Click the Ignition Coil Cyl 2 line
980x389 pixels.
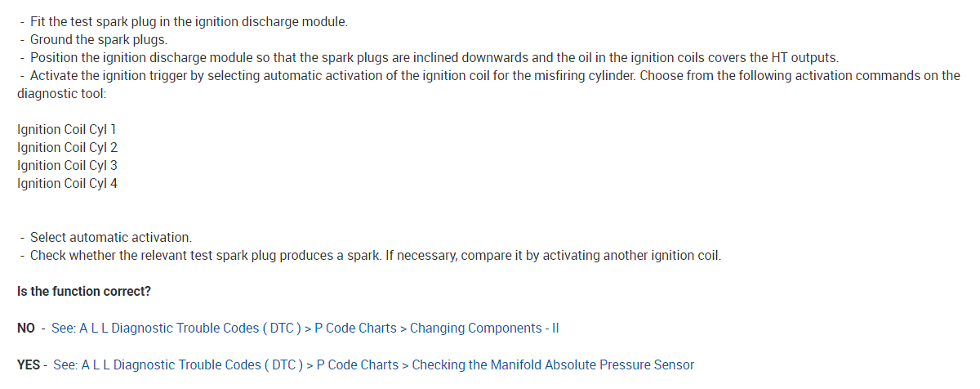pyautogui.click(x=67, y=148)
